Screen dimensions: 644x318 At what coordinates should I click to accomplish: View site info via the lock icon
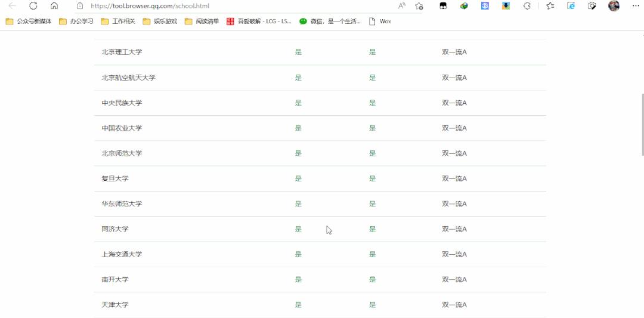(80, 6)
